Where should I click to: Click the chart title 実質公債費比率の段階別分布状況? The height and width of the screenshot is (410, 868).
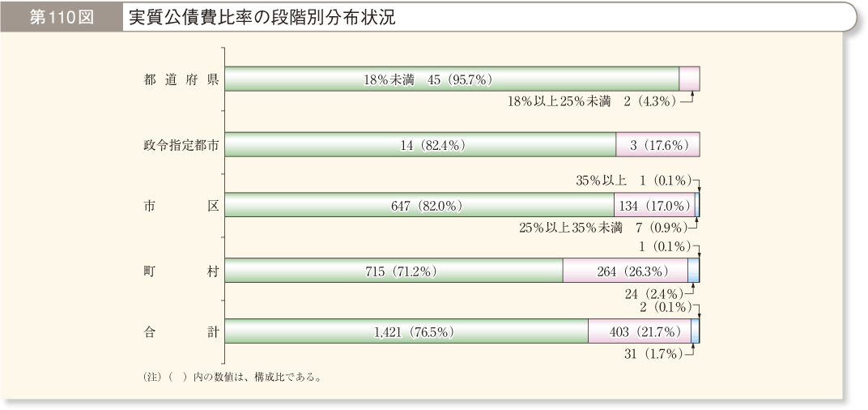click(x=262, y=18)
